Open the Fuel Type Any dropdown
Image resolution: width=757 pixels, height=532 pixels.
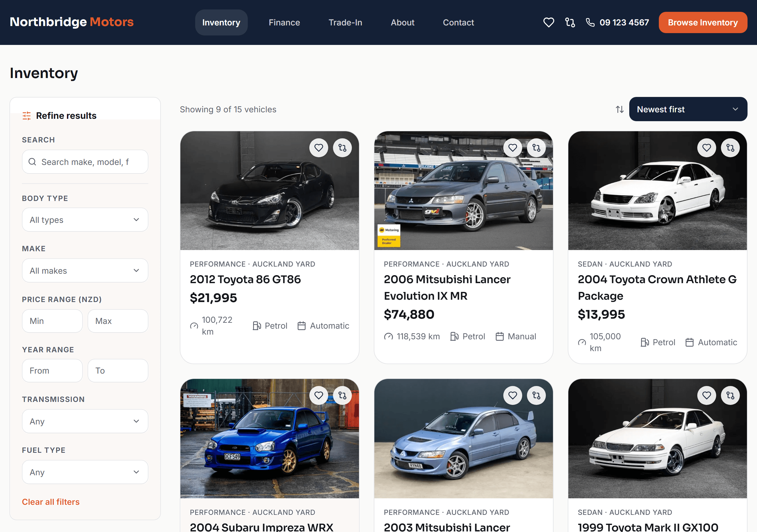[x=85, y=472]
